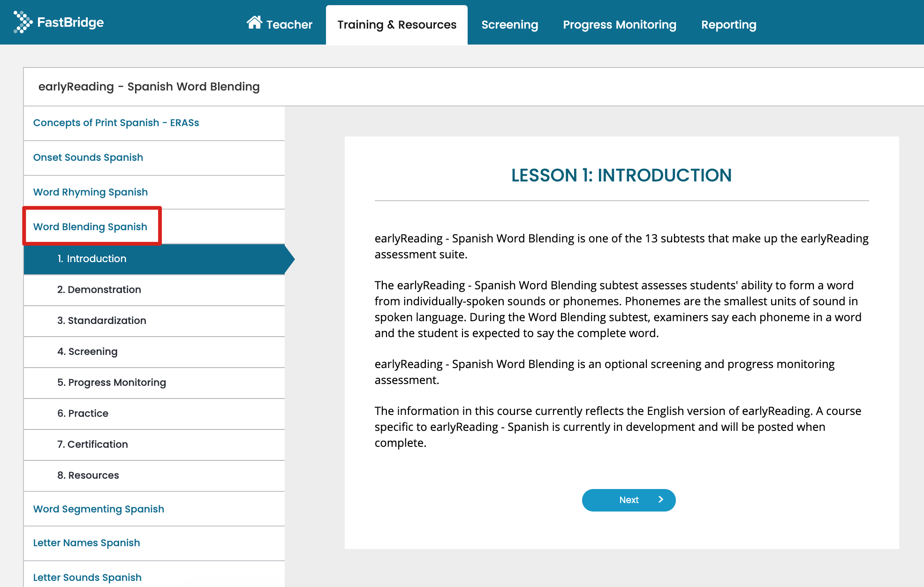Open the Teacher home tab
The height and width of the screenshot is (587, 924).
280,24
